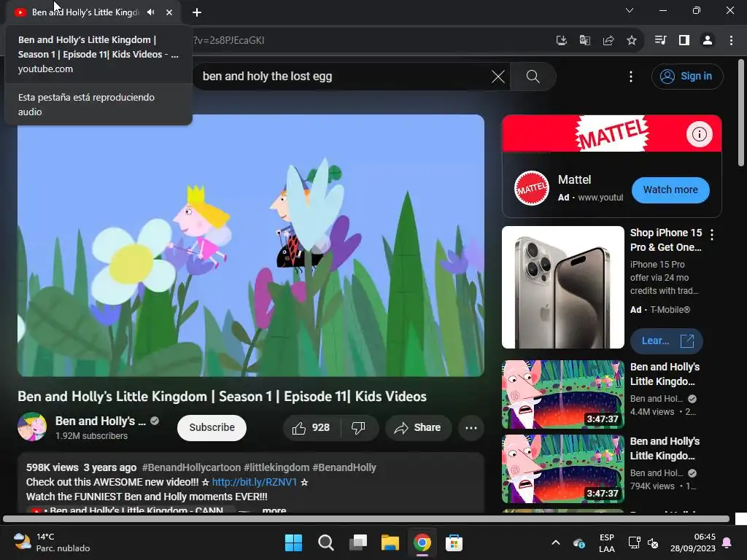Click the Ben and Holly's channel name
This screenshot has height=560, width=747.
[x=101, y=421]
